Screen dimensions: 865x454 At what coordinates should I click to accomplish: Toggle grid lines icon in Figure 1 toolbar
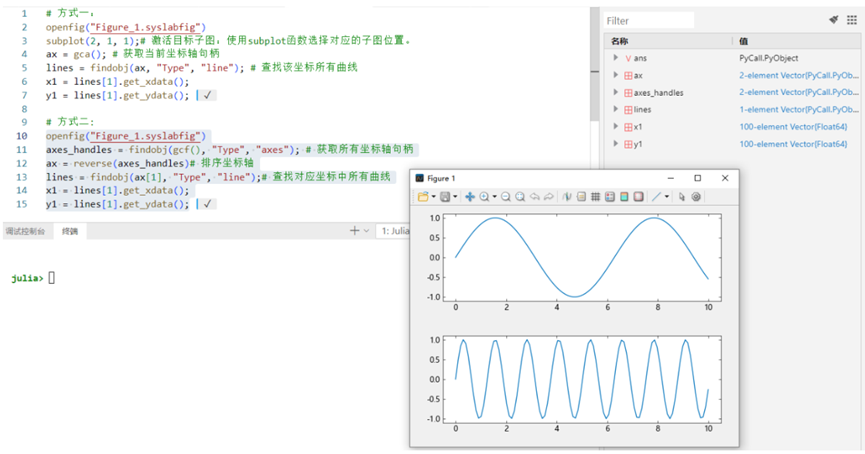595,197
